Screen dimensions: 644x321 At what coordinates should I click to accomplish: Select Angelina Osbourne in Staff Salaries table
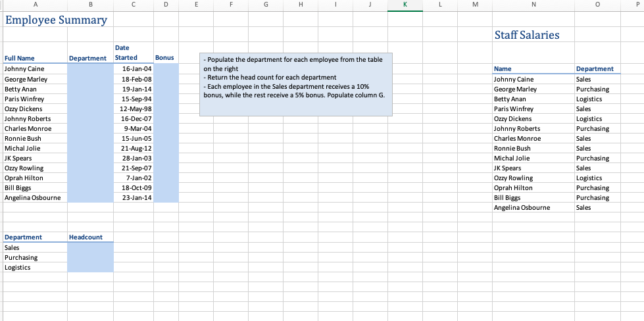coord(533,207)
